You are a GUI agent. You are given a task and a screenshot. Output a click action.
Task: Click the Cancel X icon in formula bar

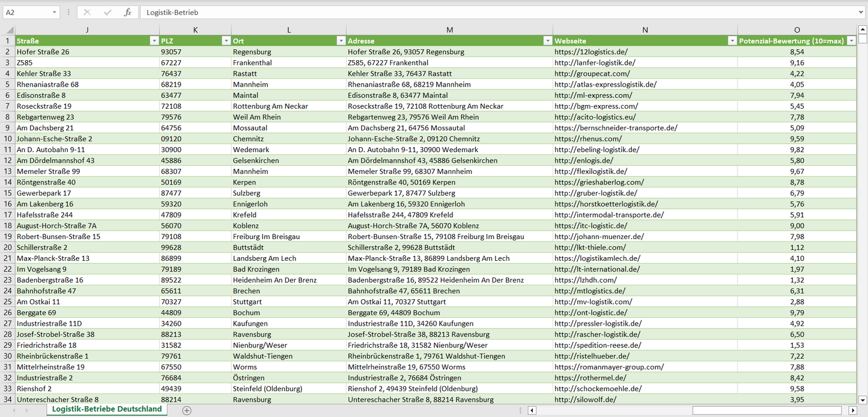[87, 12]
